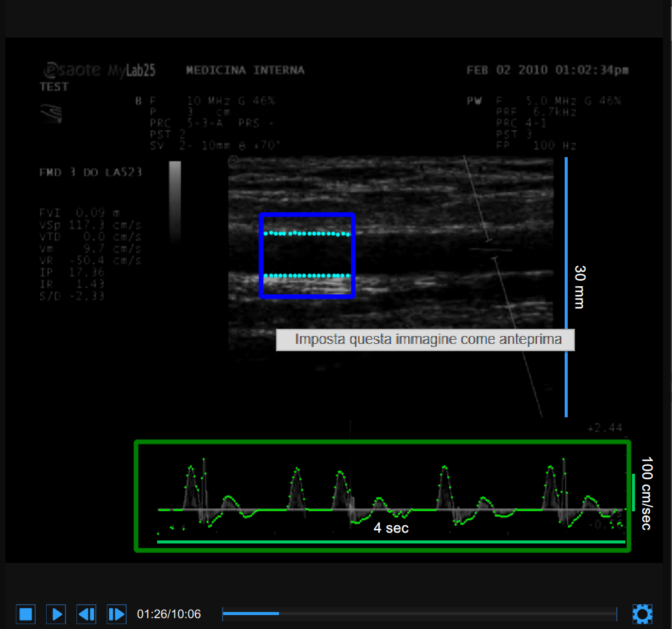Viewport: 672px width, 629px height.
Task: Click the '100 cm/sec' velocity label
Action: tap(646, 493)
